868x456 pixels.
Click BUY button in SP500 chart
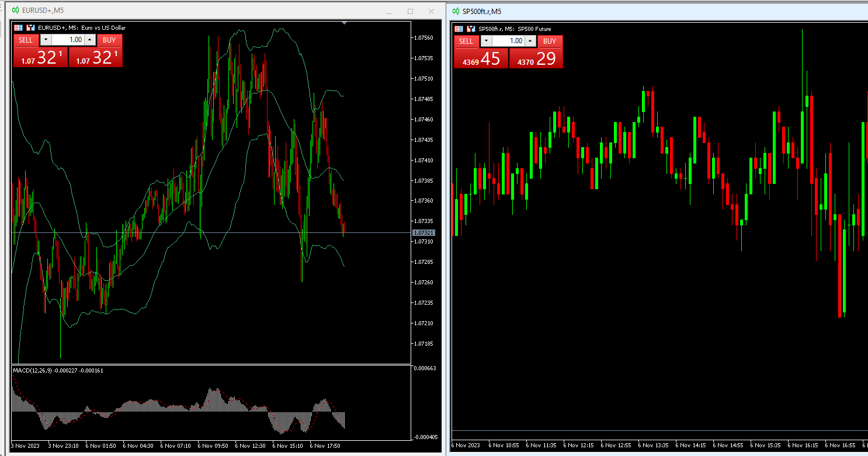point(550,41)
